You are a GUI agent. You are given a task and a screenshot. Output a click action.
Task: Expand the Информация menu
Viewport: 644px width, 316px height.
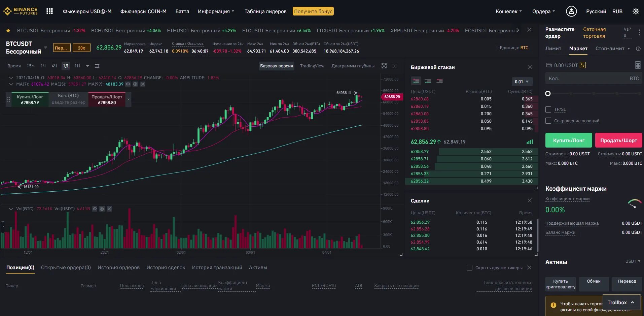(x=216, y=11)
